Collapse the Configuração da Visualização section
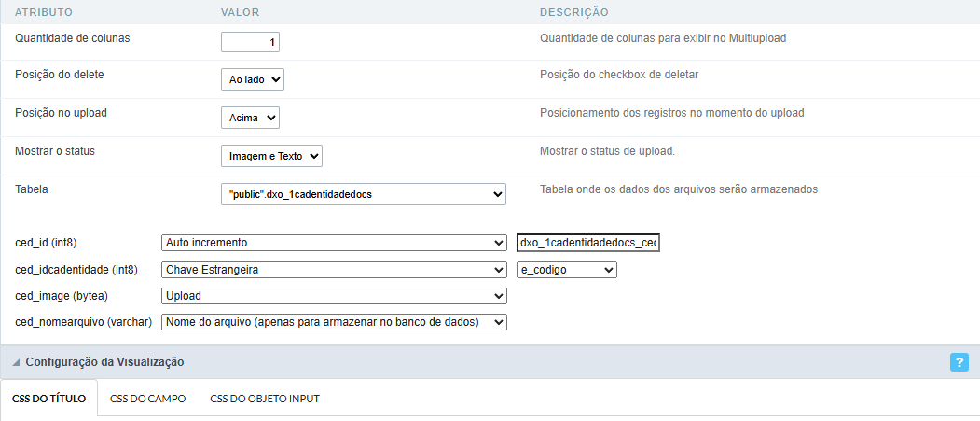980x421 pixels. click(16, 362)
